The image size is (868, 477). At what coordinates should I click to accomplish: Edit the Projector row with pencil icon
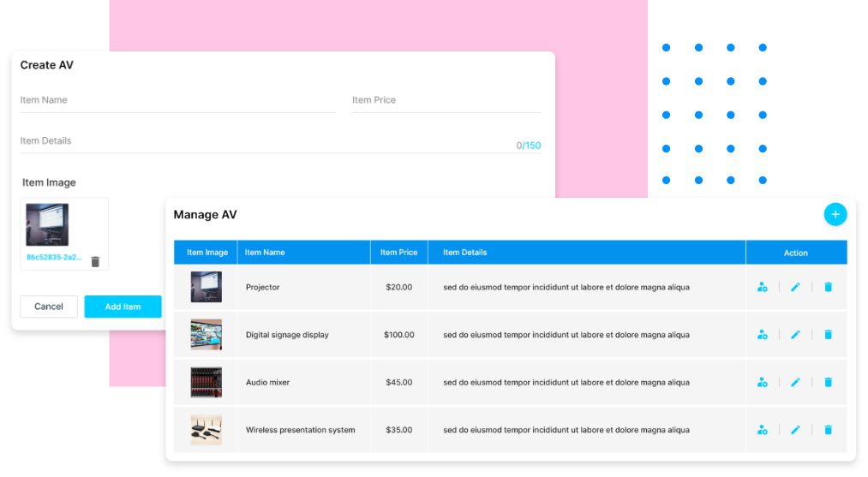[x=795, y=287]
